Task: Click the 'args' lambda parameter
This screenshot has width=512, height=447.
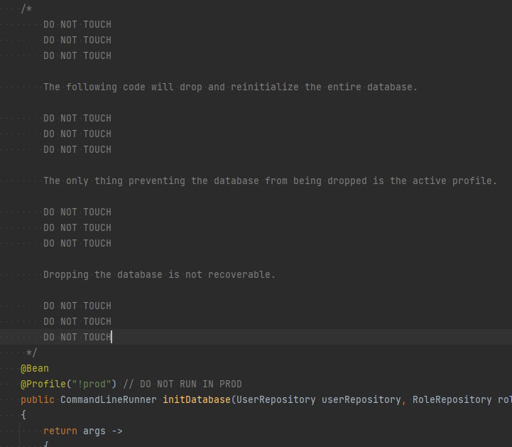Action: 94,431
